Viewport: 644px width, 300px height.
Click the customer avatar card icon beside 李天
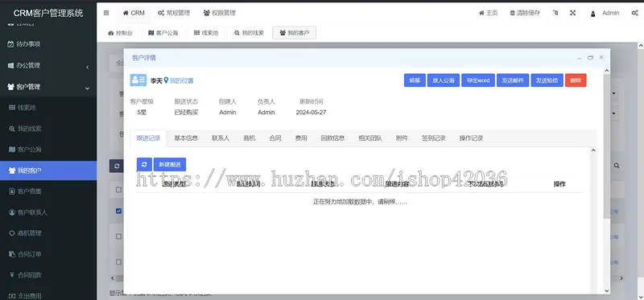(138, 80)
